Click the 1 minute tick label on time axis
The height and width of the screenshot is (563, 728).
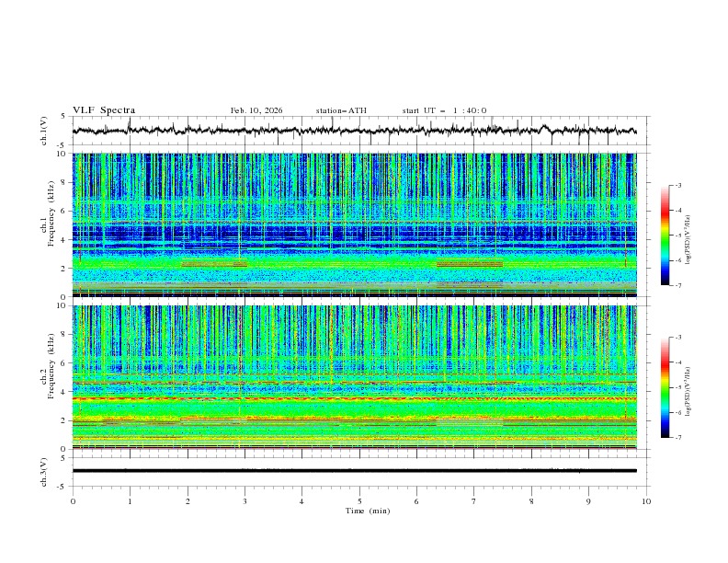(x=130, y=501)
